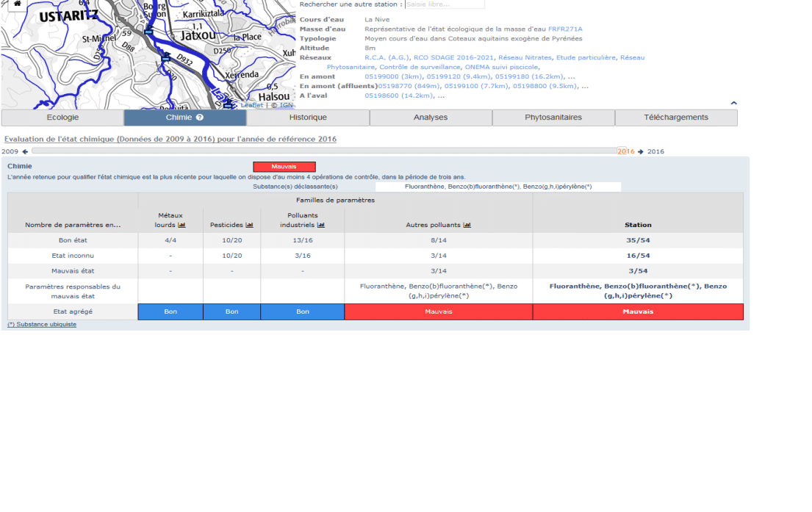Collapse station info with the chevron
Screen dimensions: 812x512
[733, 104]
